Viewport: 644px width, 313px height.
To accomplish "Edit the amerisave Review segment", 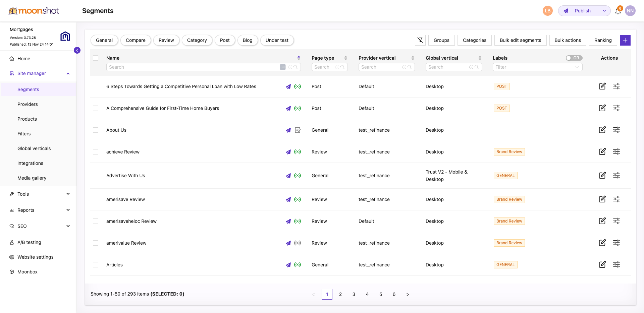I will (x=602, y=199).
